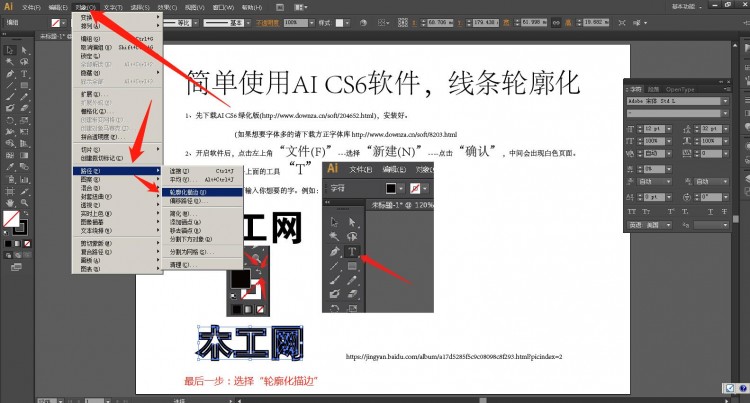Open the font family dropdown in Character panel
The width and height of the screenshot is (750, 403).
tap(725, 101)
